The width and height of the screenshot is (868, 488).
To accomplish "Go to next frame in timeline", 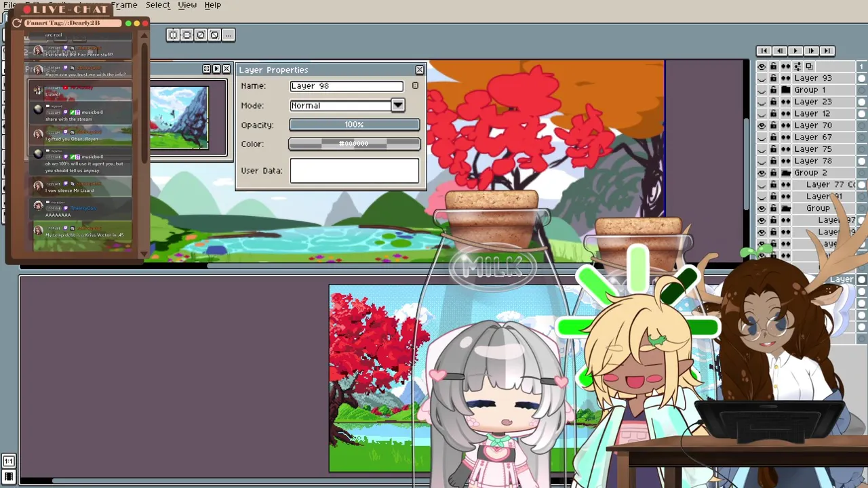I will pos(811,51).
